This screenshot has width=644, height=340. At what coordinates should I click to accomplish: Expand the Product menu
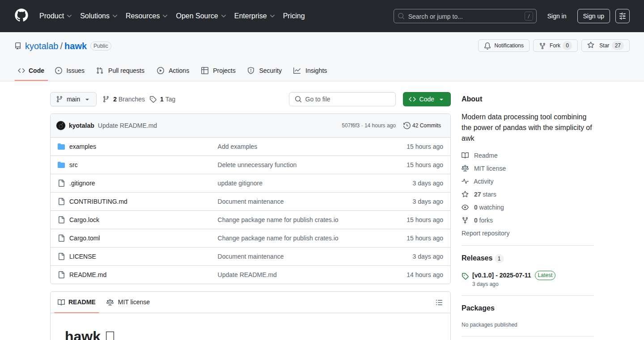click(x=55, y=16)
